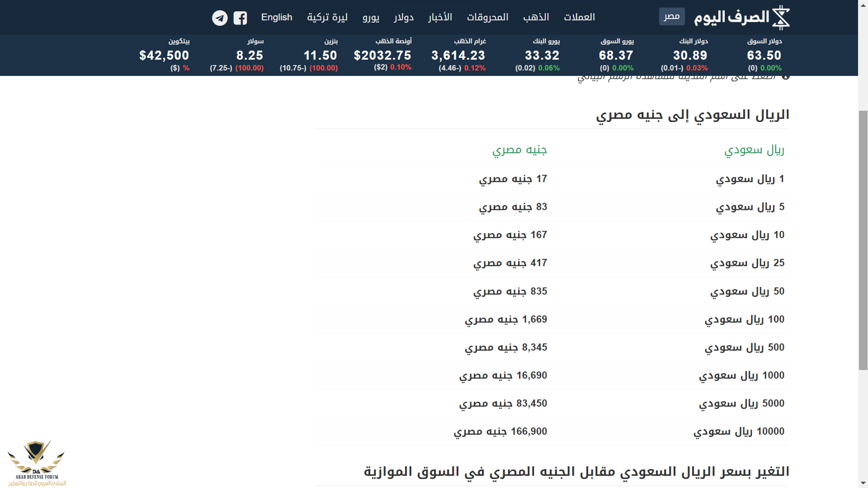The image size is (868, 488).
Task: Select the يورو euro nav link
Action: [371, 17]
